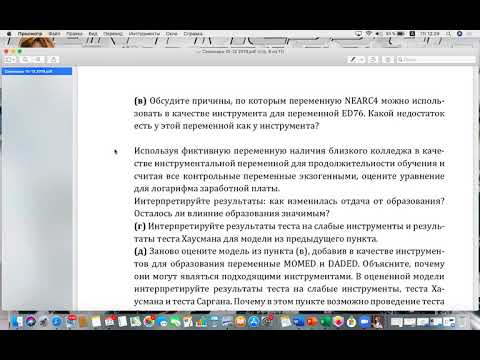Click the AirPlay display menu bar icon

(x=358, y=34)
